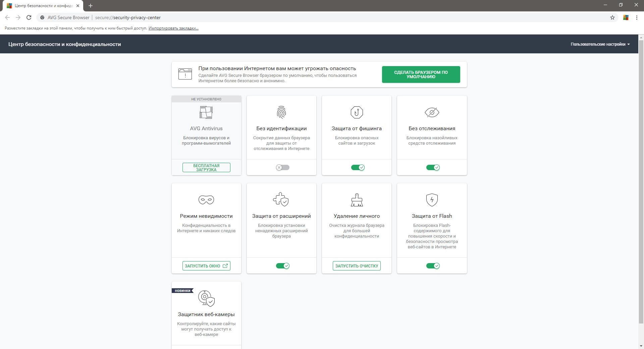The image size is (644, 349).
Task: Click the Режим невидимости title text
Action: click(x=206, y=216)
